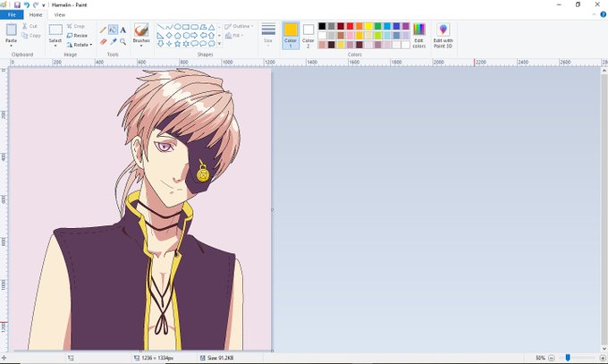Click Edit with Paint 3D button

click(443, 35)
